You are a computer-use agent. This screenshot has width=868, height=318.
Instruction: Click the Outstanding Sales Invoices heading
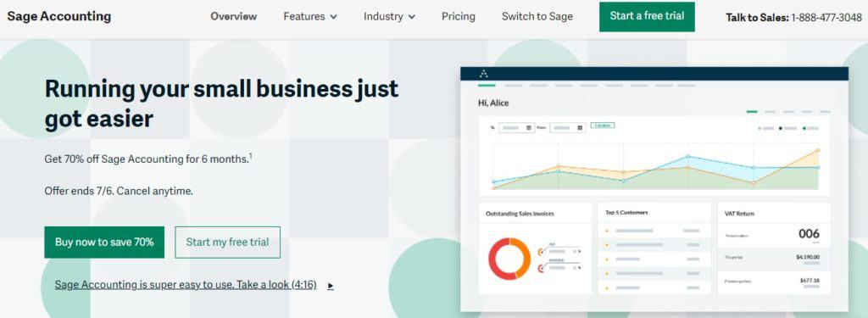[x=520, y=214]
